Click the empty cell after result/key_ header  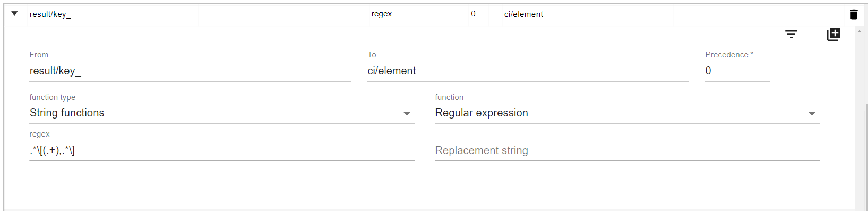(284, 14)
